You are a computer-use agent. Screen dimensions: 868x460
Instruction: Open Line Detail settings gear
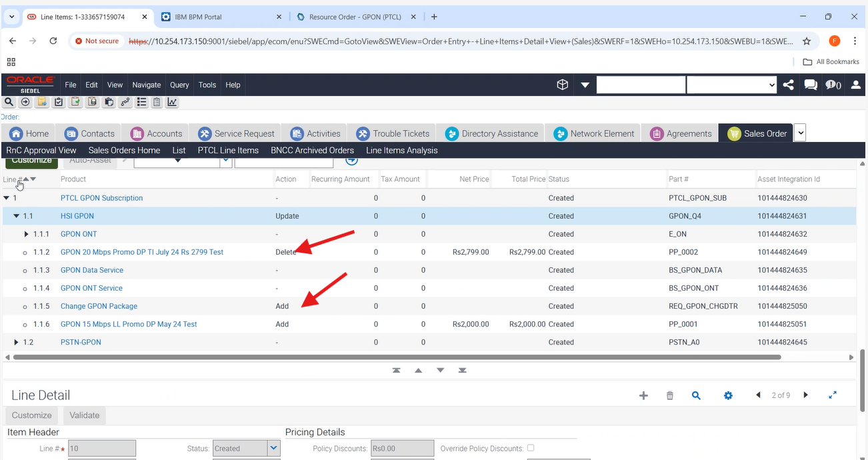[728, 395]
